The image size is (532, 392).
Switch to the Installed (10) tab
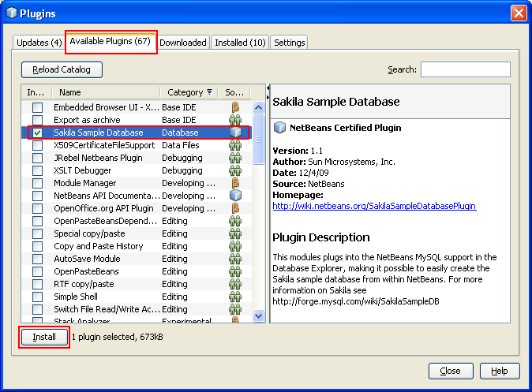pos(240,43)
